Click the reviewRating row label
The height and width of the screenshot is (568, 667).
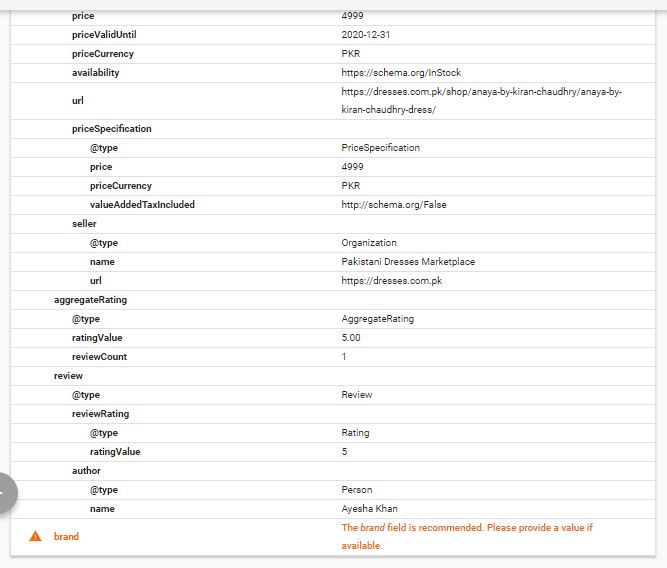100,414
